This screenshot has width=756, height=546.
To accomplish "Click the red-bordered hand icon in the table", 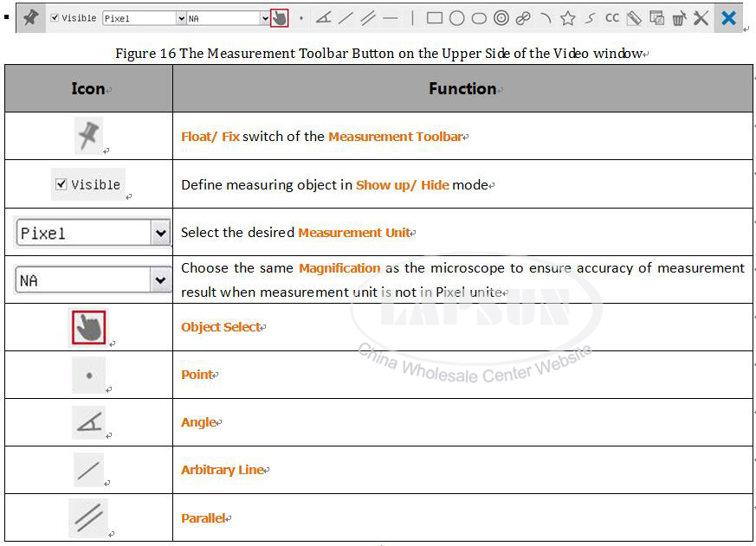I will coord(88,327).
